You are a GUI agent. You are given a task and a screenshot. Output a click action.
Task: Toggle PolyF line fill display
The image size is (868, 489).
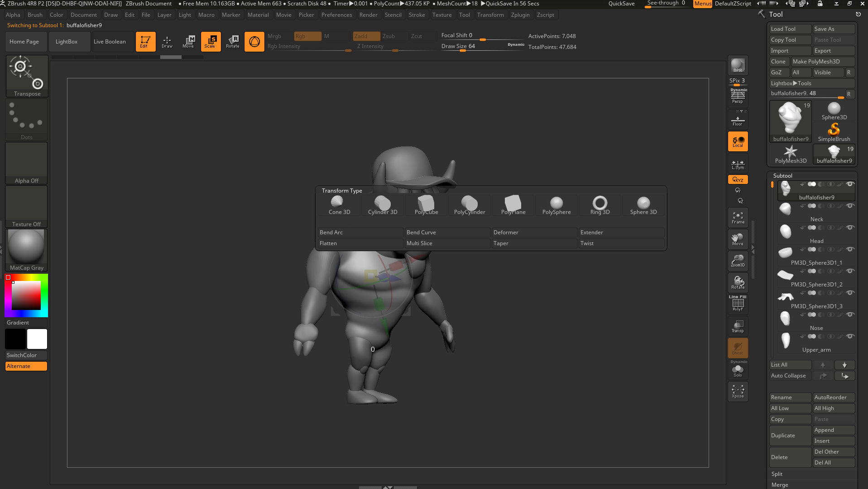point(738,304)
